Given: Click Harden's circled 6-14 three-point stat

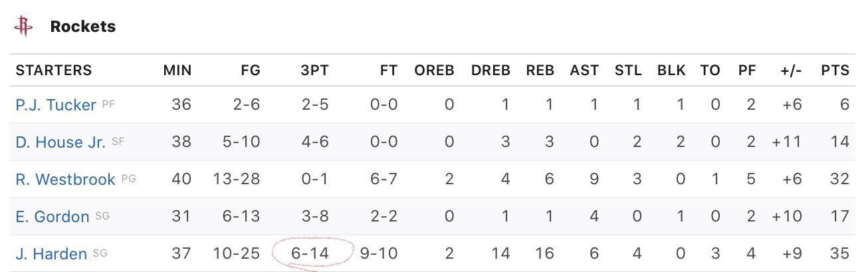Looking at the screenshot, I should pos(312,254).
